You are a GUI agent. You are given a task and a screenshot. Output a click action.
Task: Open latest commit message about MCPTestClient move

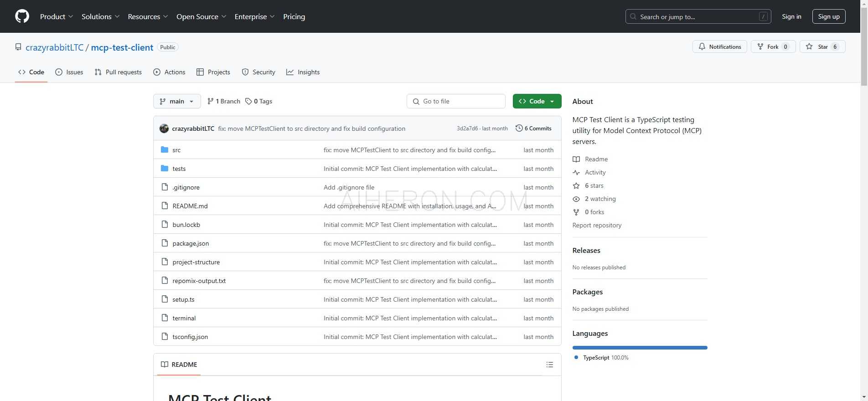[x=311, y=129]
